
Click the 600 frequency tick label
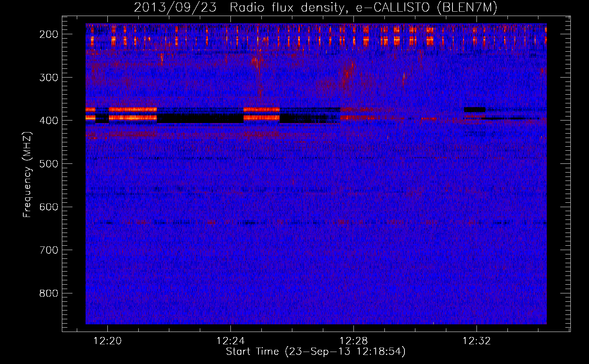coord(48,207)
